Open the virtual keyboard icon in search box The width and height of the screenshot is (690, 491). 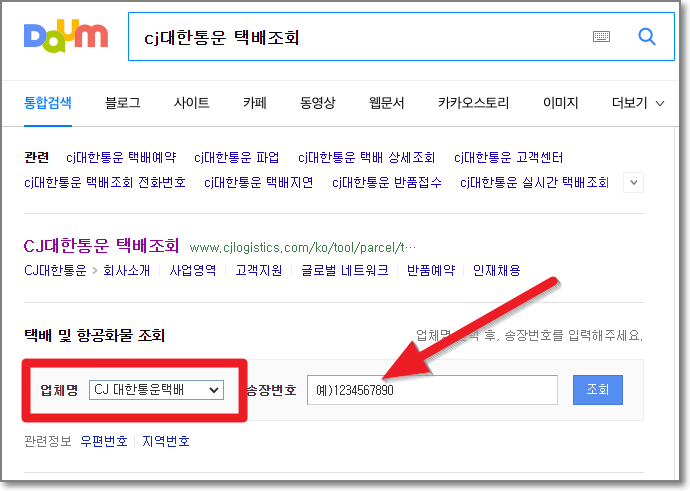pos(601,37)
